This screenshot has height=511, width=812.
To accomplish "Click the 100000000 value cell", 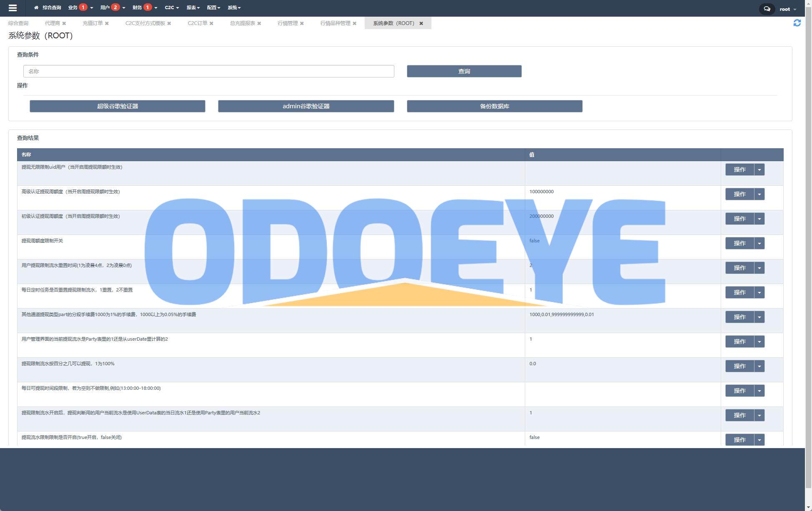I will (x=623, y=197).
